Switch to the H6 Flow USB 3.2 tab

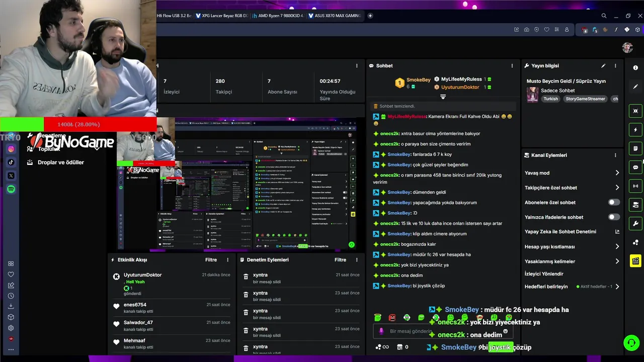pyautogui.click(x=175, y=16)
